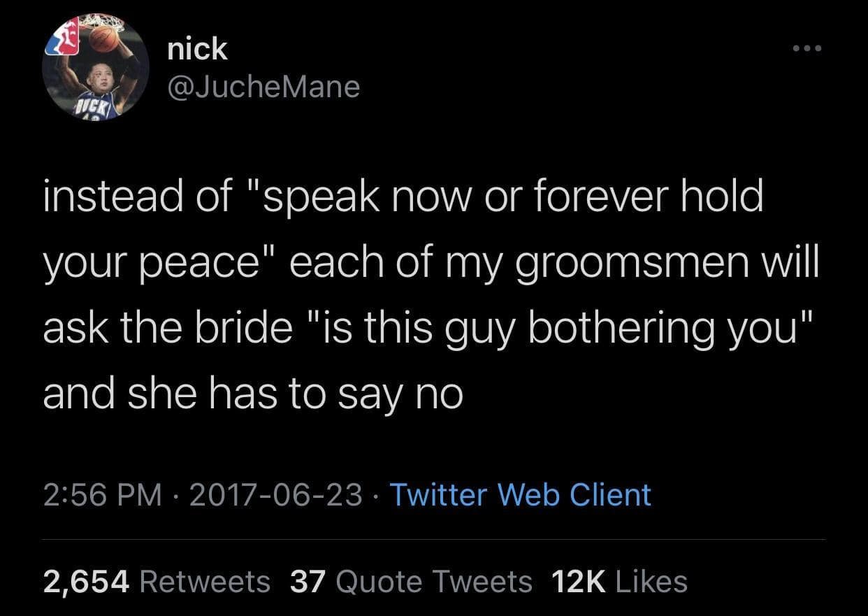Open the @JucheMane handle link
868x616 pixels.
pos(263,86)
